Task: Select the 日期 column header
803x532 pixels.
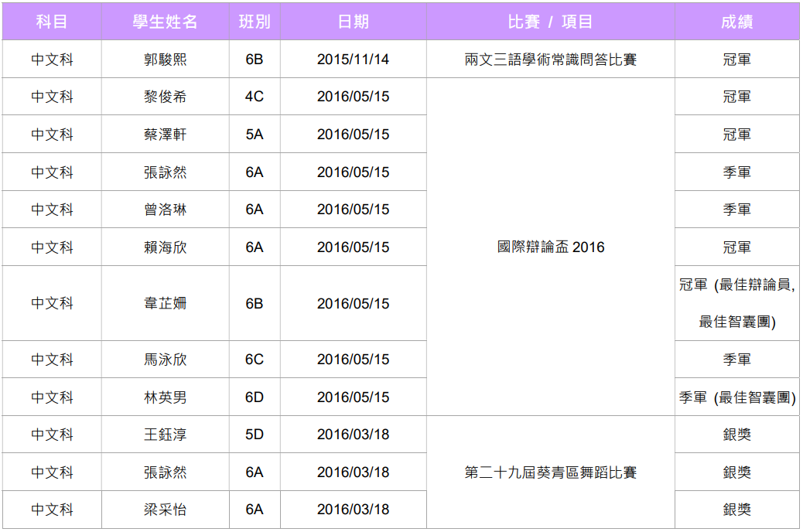Action: coord(353,22)
